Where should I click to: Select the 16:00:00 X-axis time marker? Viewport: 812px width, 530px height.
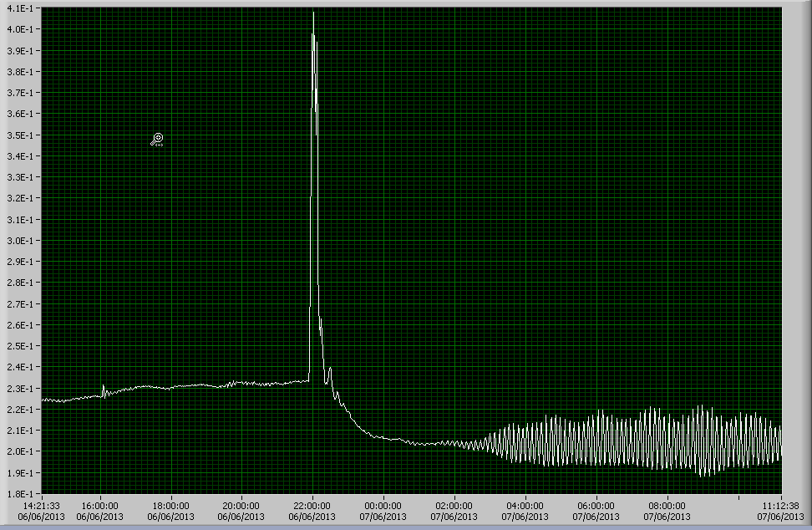pyautogui.click(x=100, y=506)
